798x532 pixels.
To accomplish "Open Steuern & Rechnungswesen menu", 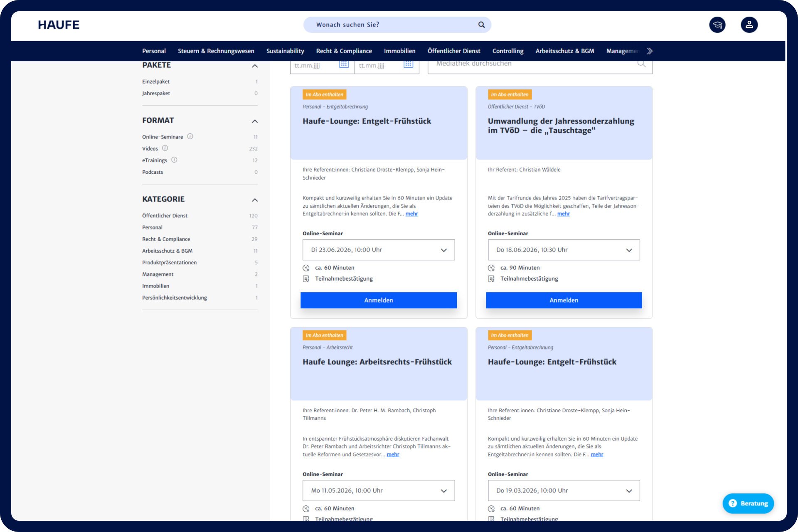I will [x=216, y=51].
